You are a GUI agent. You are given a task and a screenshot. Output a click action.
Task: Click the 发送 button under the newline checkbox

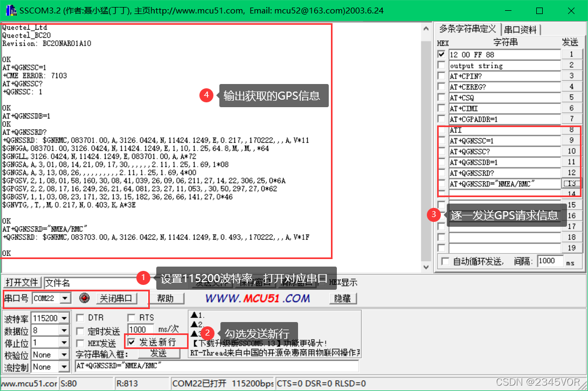158,353
